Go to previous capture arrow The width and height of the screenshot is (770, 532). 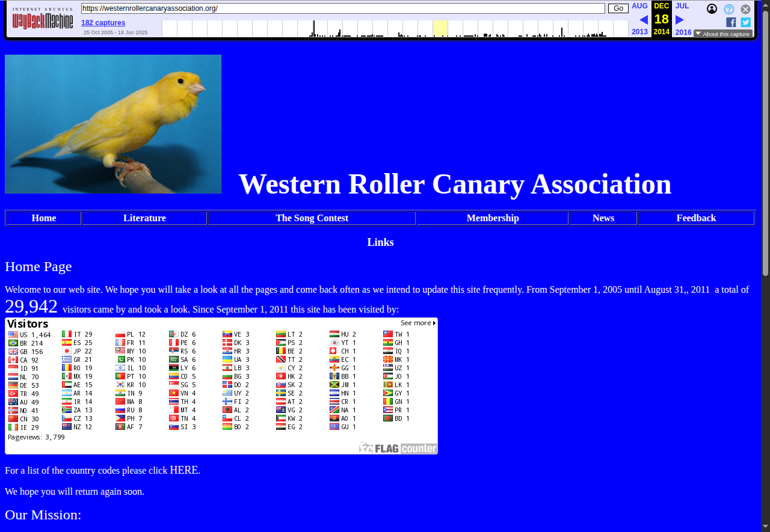click(x=643, y=20)
